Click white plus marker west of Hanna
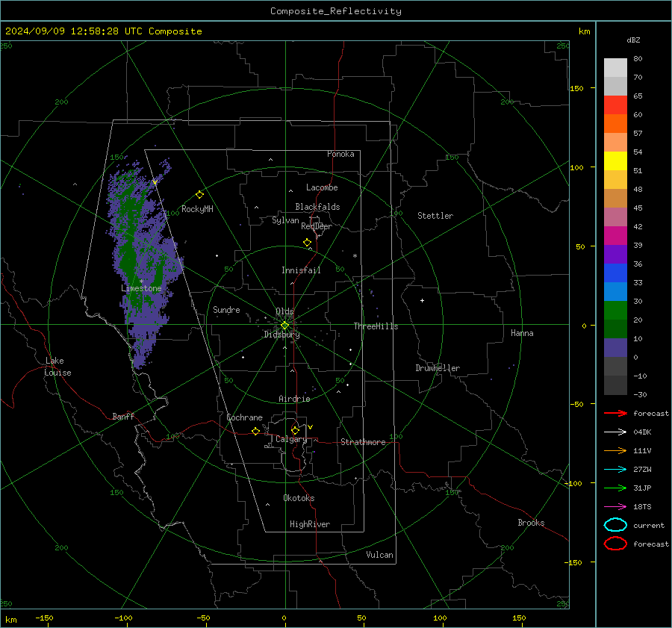Viewport: 672px width, 628px height. [422, 300]
